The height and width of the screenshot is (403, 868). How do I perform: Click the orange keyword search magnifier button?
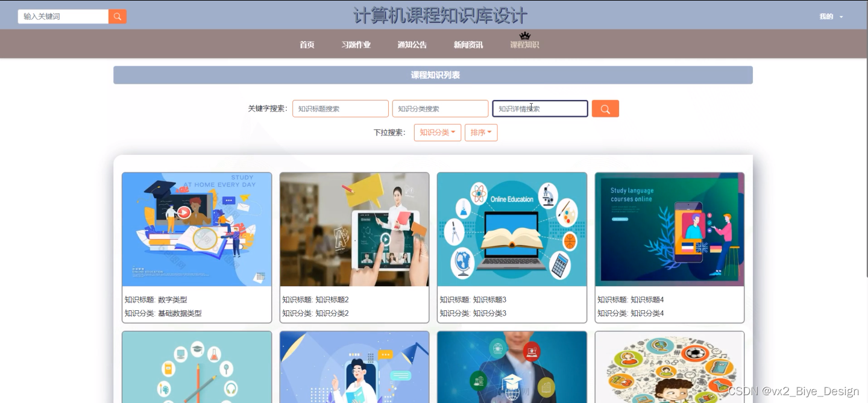[x=605, y=108]
